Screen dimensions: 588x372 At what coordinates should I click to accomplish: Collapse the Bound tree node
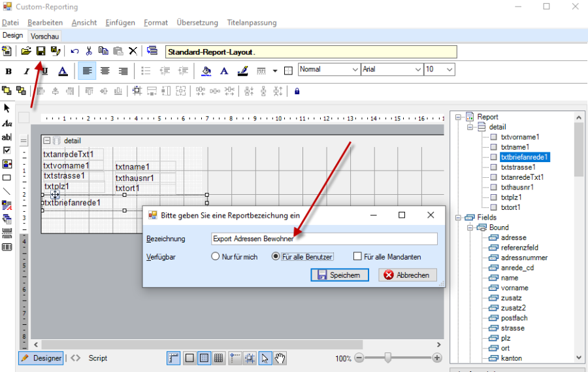(x=470, y=228)
